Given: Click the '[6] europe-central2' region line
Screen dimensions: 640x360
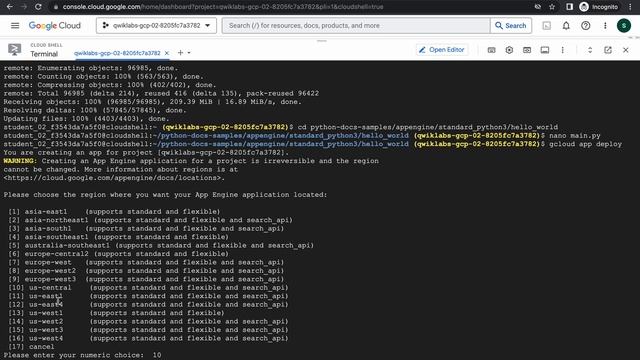Looking at the screenshot, I should tap(118, 254).
